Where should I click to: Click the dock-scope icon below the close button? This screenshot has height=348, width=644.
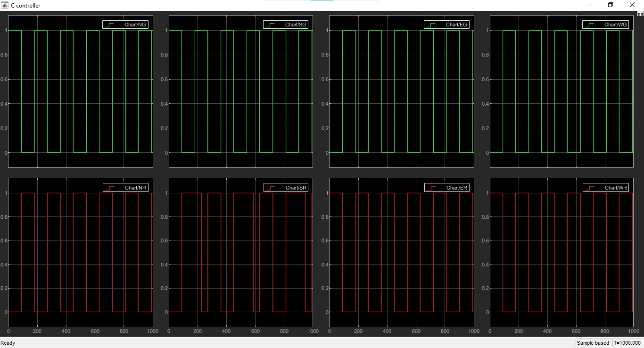point(640,14)
